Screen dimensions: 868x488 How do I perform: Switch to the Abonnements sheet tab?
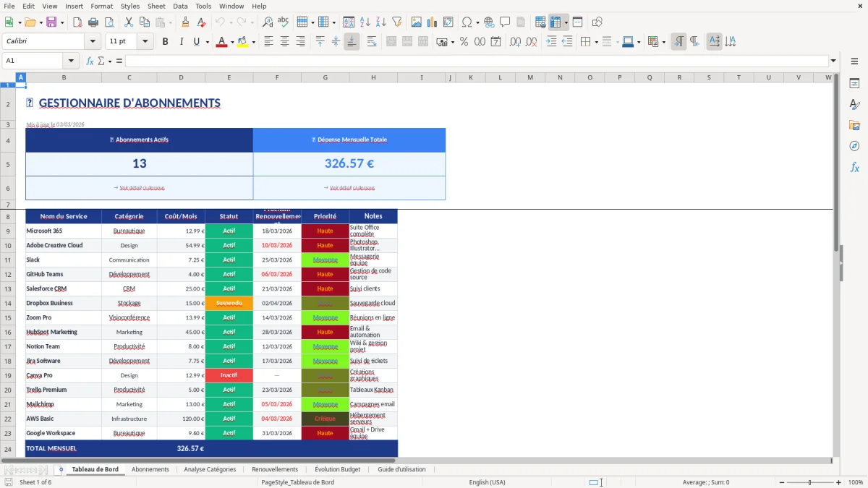pos(150,469)
